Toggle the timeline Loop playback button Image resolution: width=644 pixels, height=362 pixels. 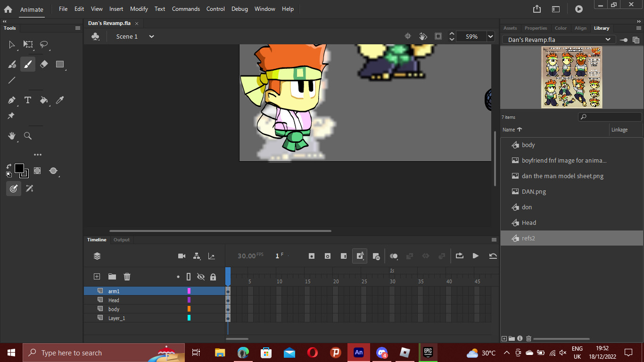pyautogui.click(x=460, y=256)
